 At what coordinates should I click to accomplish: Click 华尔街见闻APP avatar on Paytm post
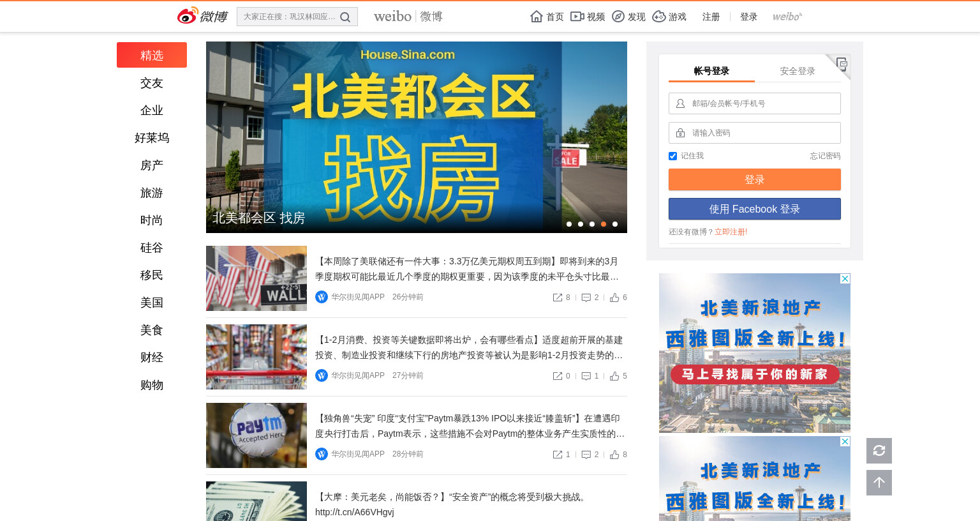tap(322, 454)
